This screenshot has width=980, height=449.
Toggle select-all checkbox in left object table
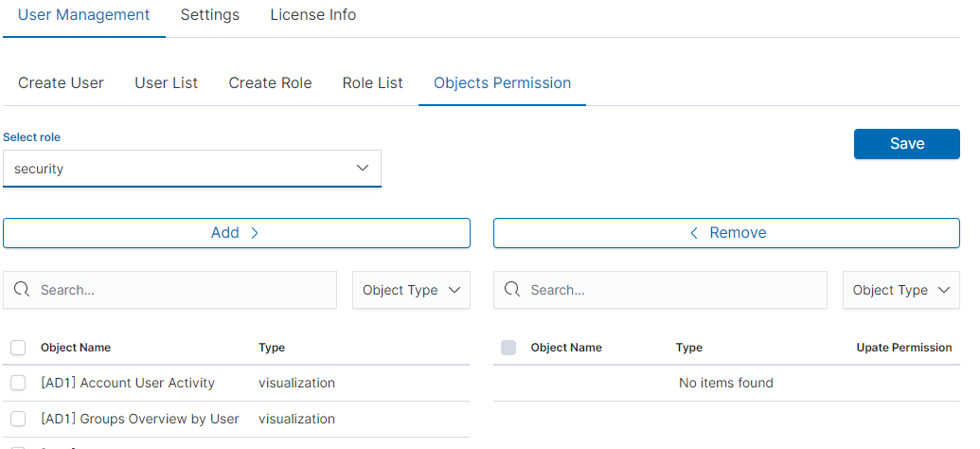coord(18,348)
